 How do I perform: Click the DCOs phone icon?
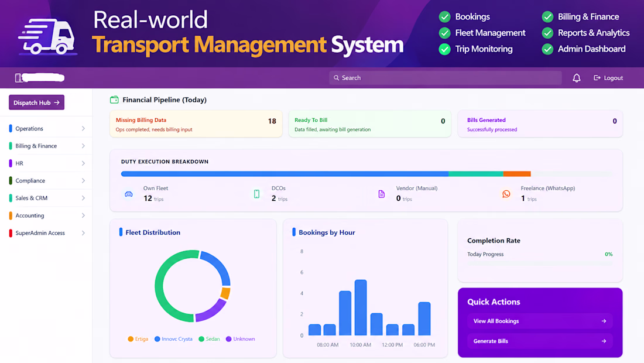[x=256, y=194]
